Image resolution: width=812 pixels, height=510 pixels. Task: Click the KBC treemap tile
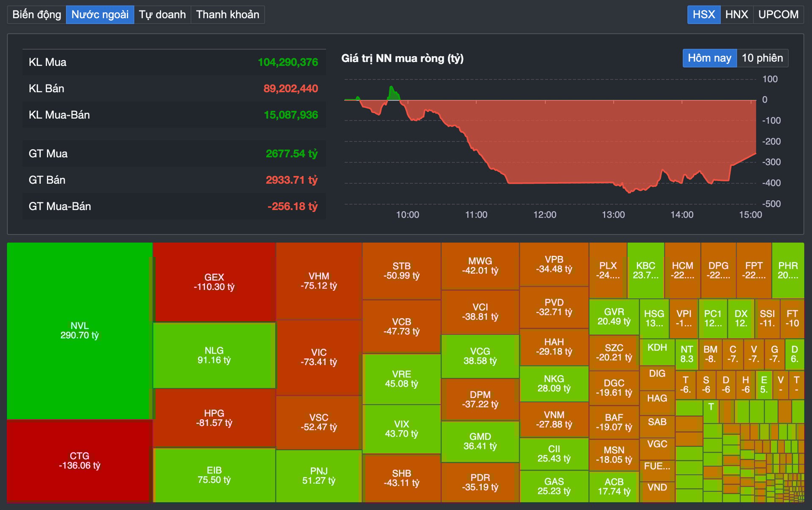[x=646, y=270]
